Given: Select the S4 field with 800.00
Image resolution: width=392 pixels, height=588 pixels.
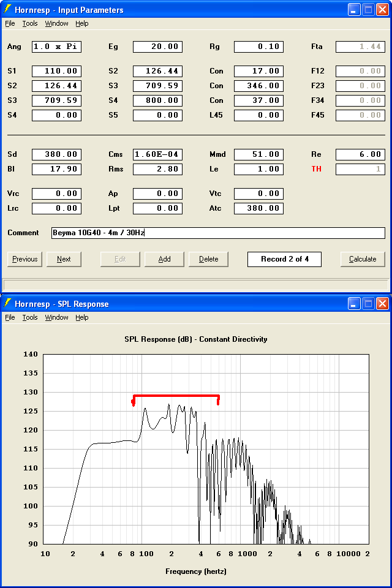Looking at the screenshot, I should (x=157, y=100).
